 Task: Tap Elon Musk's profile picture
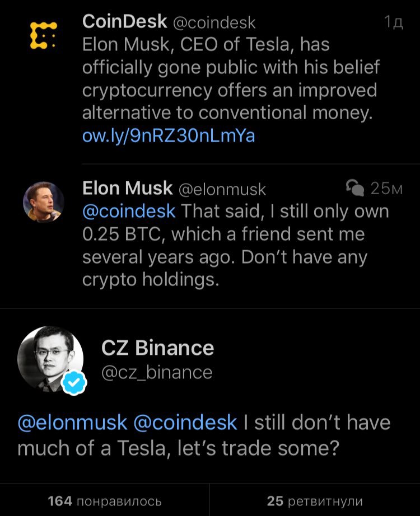44,202
